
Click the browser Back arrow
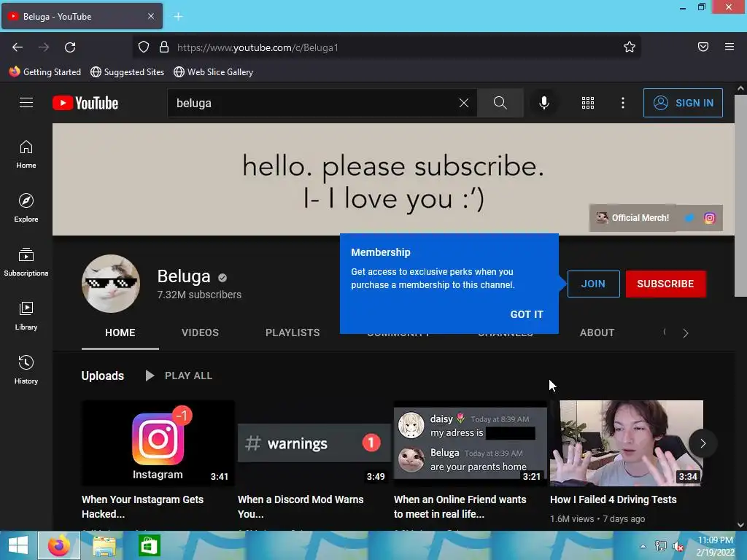coord(18,47)
